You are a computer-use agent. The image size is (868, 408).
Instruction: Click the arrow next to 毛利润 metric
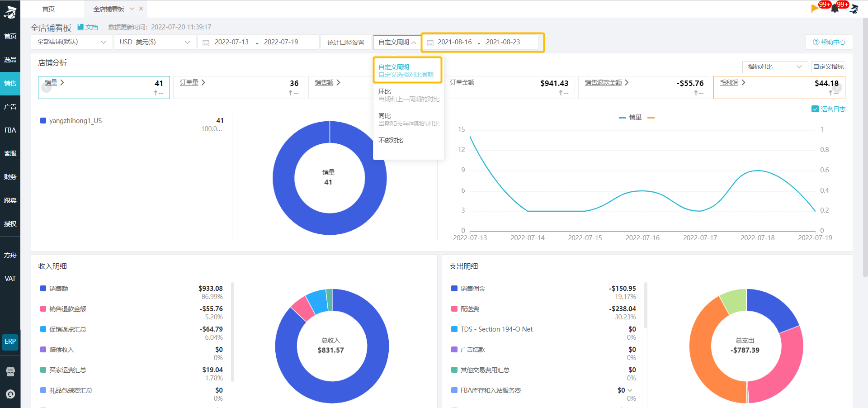[743, 82]
